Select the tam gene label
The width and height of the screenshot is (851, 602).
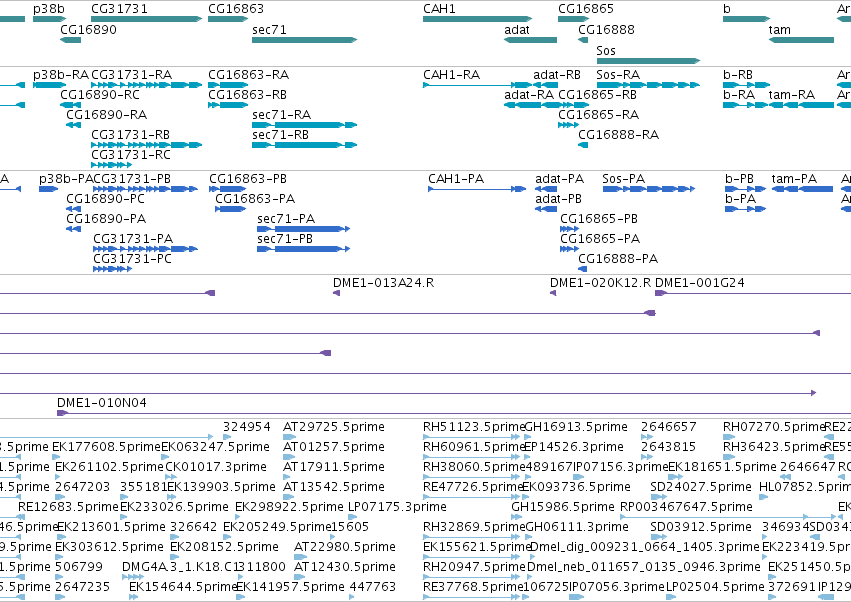coord(779,30)
